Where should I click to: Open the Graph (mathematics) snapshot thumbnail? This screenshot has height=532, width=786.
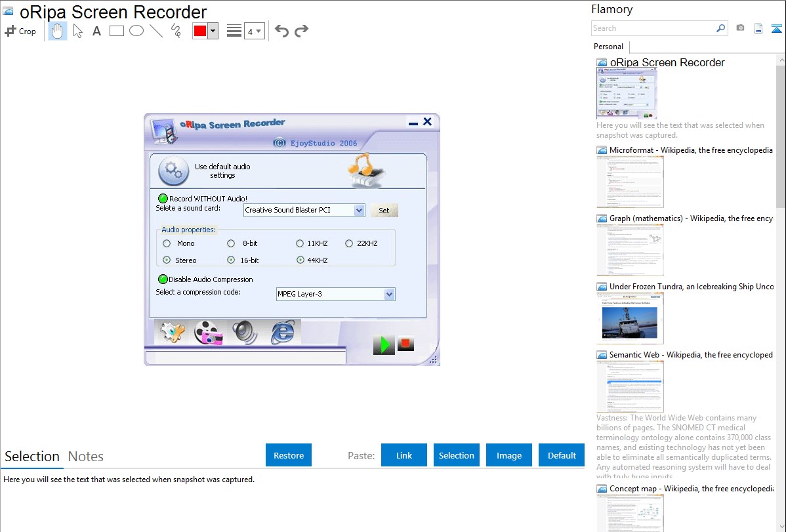(630, 250)
